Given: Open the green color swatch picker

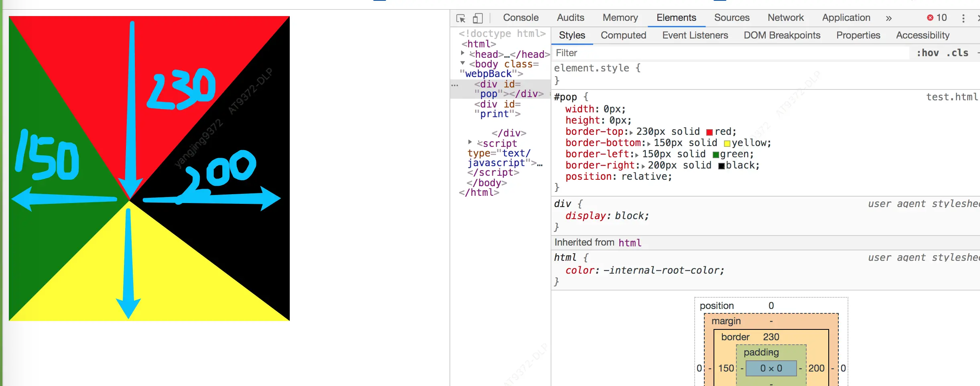Looking at the screenshot, I should coord(716,155).
